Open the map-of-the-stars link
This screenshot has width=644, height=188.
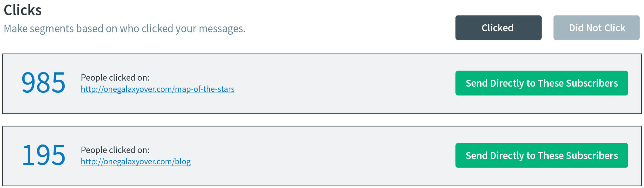tap(157, 89)
